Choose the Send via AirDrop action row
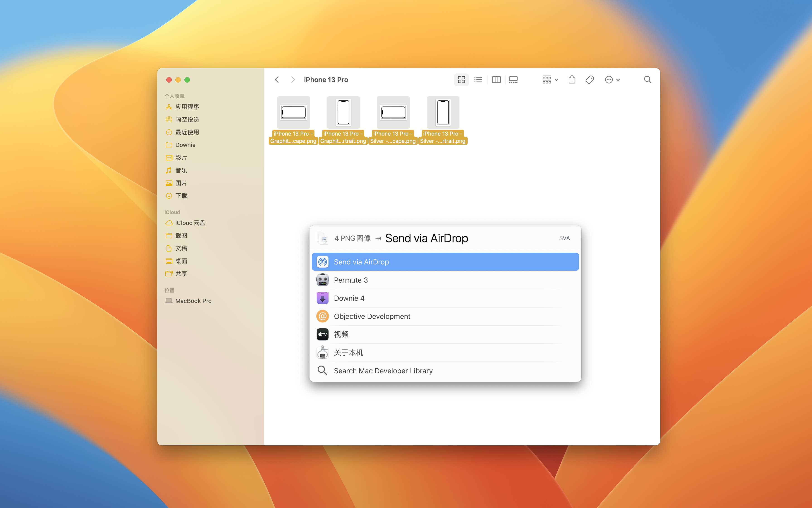 (x=445, y=262)
